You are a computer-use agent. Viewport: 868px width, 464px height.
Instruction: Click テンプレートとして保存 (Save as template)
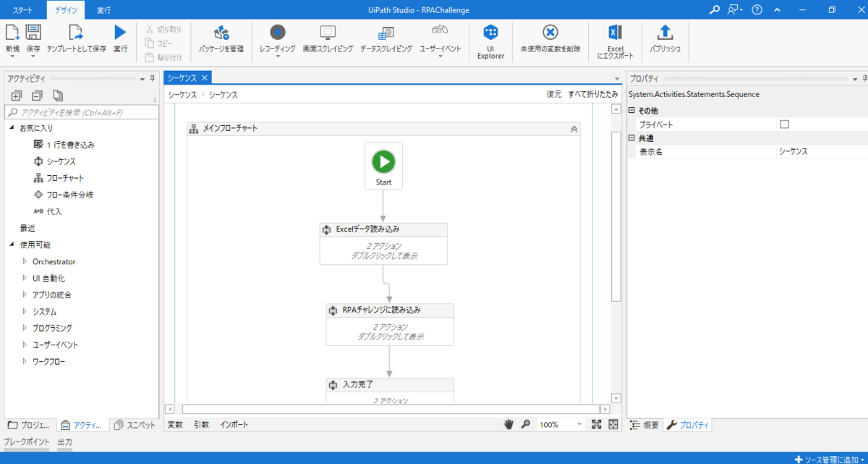pos(76,38)
